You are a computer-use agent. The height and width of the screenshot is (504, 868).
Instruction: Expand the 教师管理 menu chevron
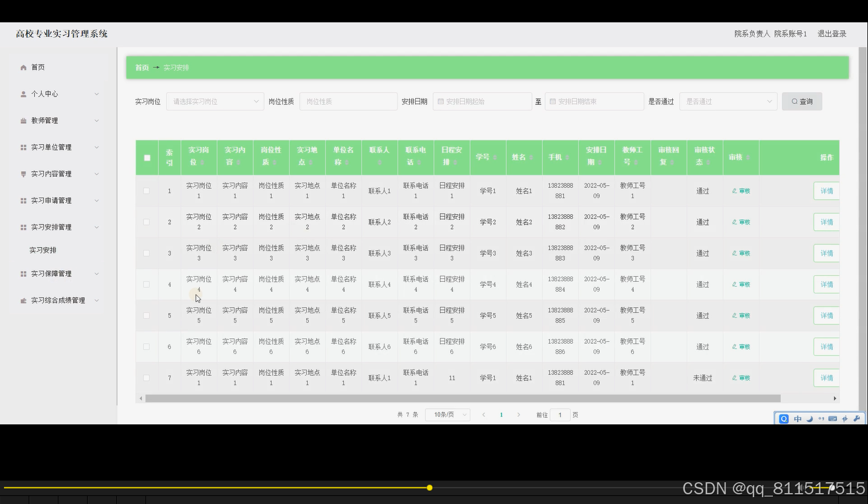point(97,121)
